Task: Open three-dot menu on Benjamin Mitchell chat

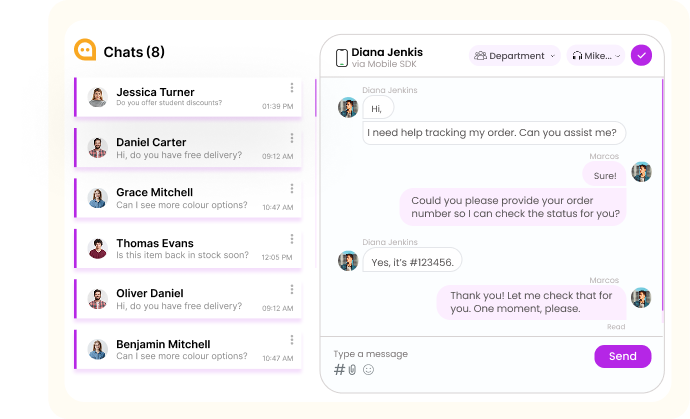Action: 292,340
